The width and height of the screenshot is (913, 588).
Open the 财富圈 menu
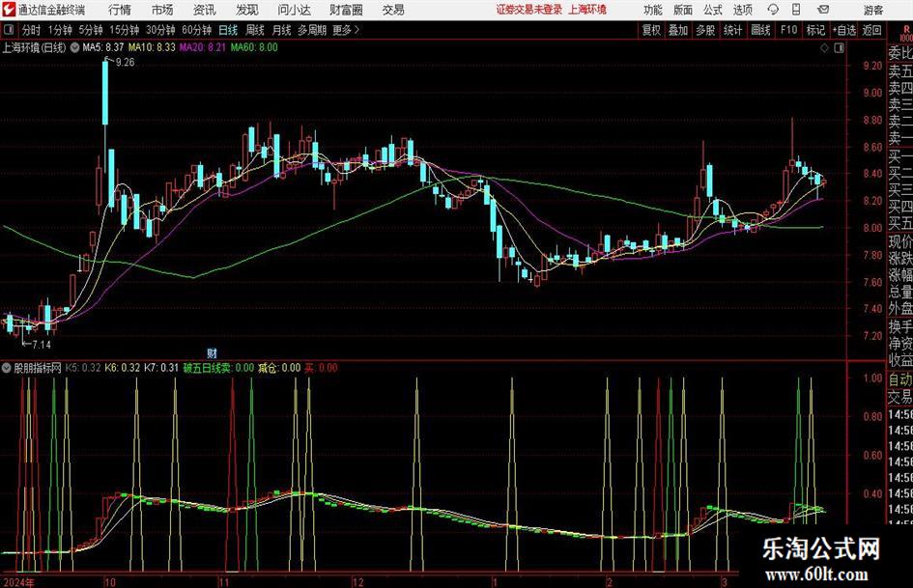(x=346, y=10)
